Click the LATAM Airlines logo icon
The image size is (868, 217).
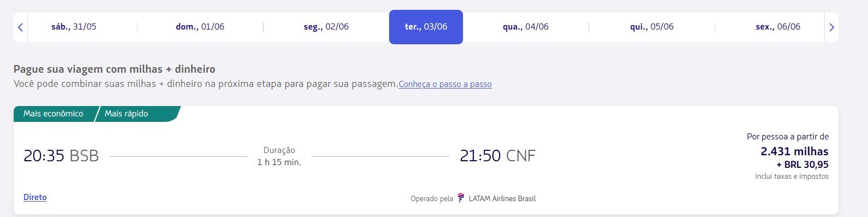click(461, 198)
